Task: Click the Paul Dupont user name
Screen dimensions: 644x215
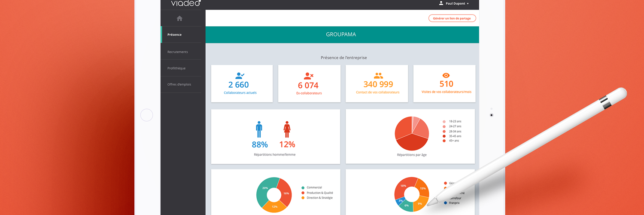Action: pos(455,3)
